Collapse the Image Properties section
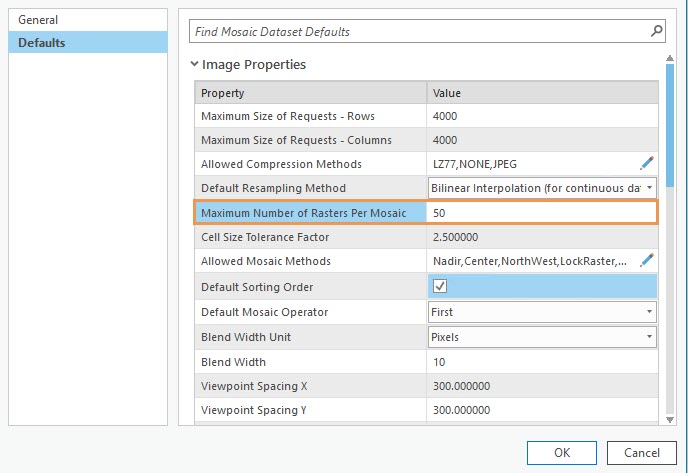The image size is (688, 473). point(195,65)
